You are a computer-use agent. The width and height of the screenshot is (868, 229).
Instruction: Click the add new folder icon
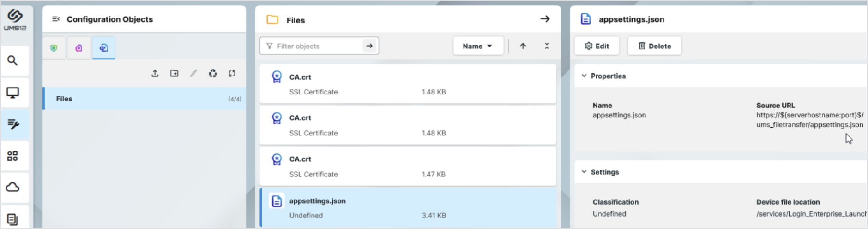(174, 73)
